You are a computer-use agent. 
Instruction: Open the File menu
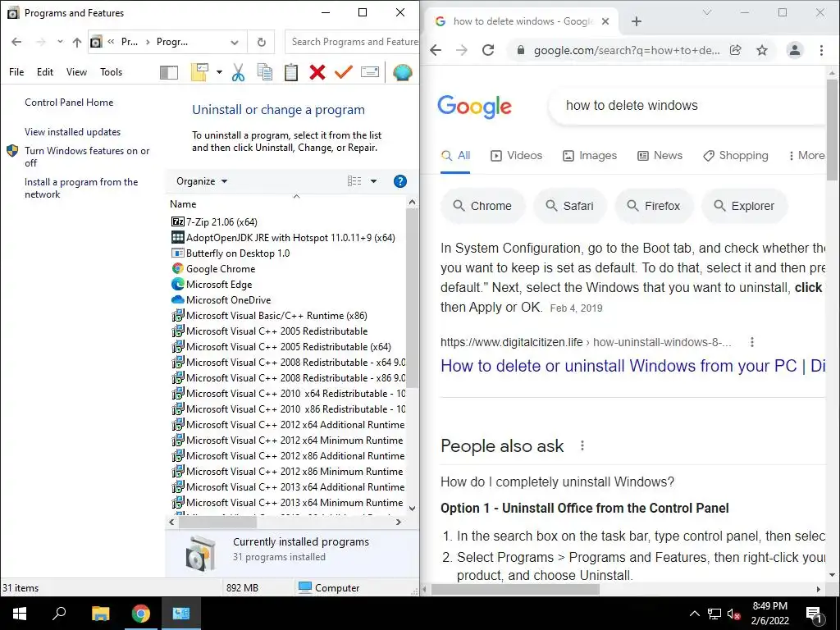coord(16,72)
